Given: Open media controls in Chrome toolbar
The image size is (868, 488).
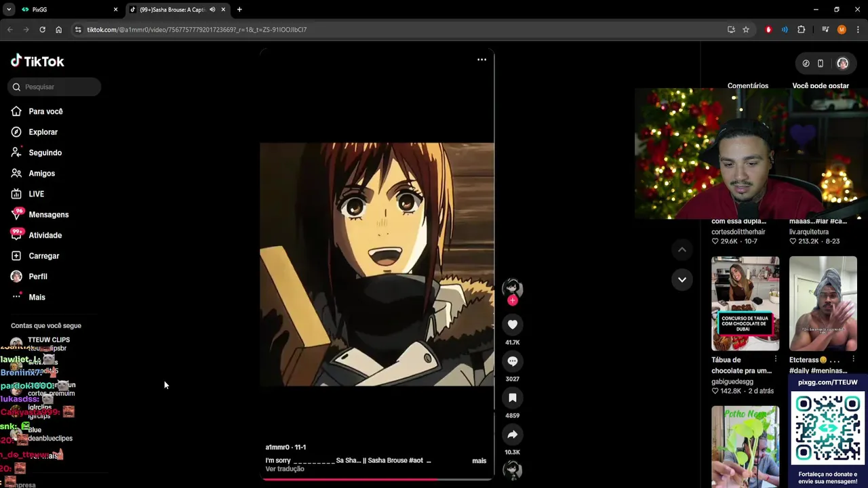Looking at the screenshot, I should click(x=825, y=30).
